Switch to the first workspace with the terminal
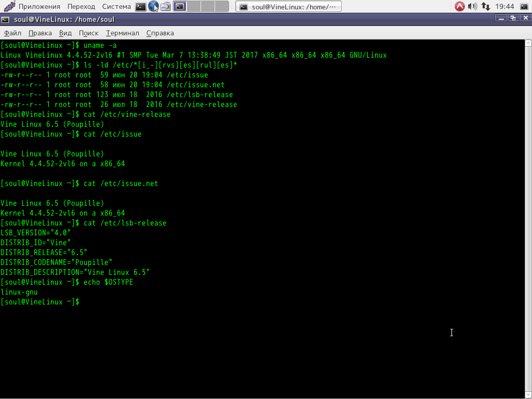Image resolution: width=532 pixels, height=399 pixels. coord(180,6)
